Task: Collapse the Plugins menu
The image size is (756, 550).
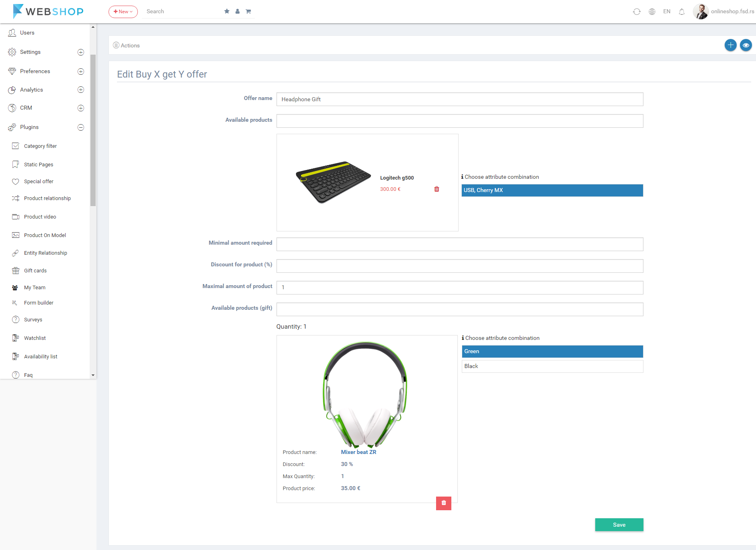Action: pyautogui.click(x=81, y=127)
